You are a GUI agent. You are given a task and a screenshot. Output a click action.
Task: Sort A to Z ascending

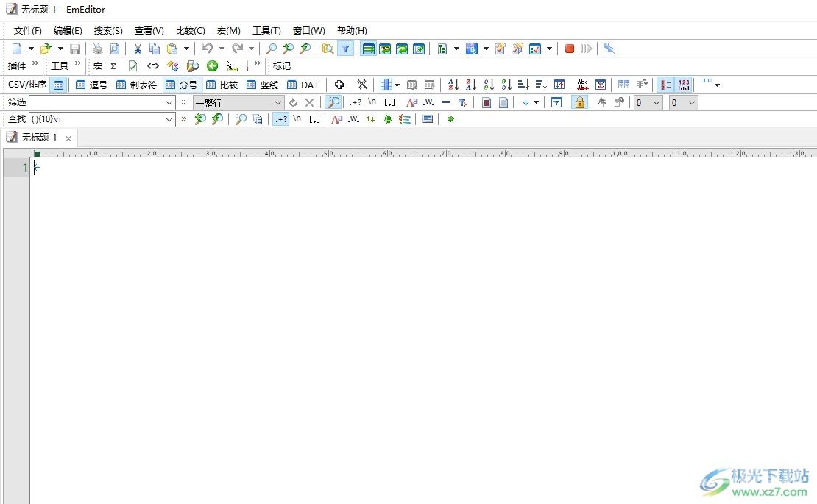point(453,85)
